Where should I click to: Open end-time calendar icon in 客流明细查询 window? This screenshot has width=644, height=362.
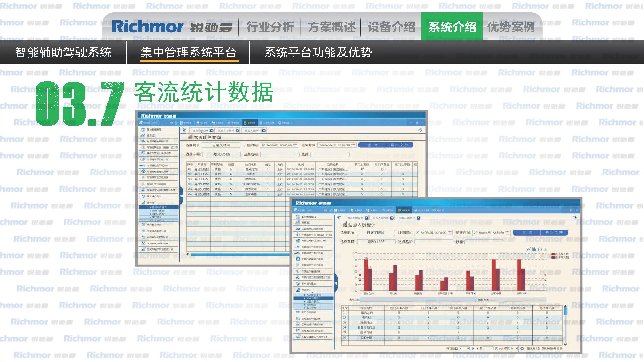353,145
